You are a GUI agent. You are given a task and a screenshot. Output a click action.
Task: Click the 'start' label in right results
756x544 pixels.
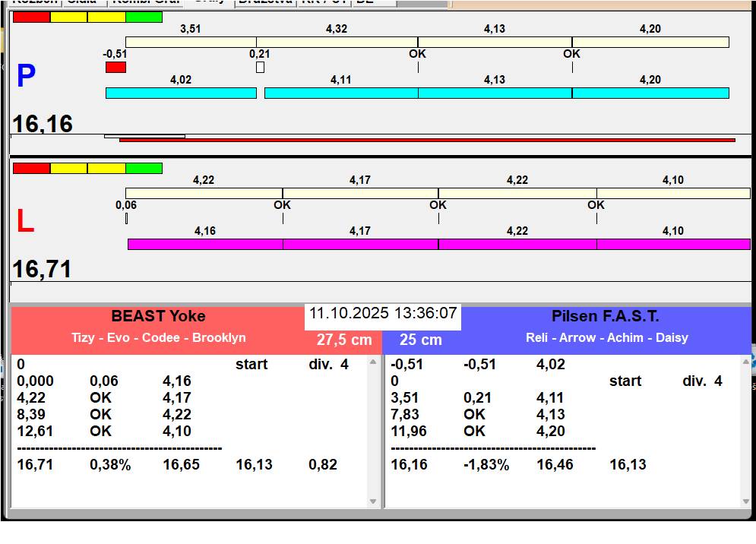[x=625, y=381]
